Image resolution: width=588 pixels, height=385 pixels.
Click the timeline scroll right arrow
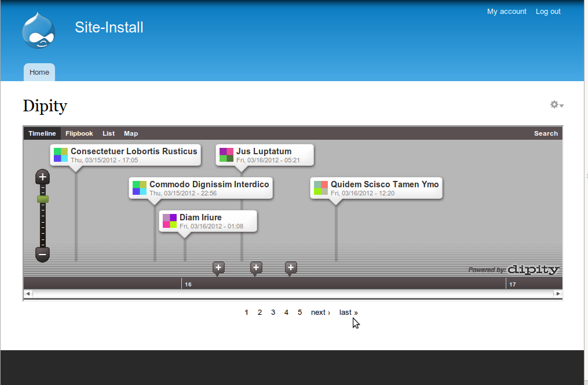[558, 294]
